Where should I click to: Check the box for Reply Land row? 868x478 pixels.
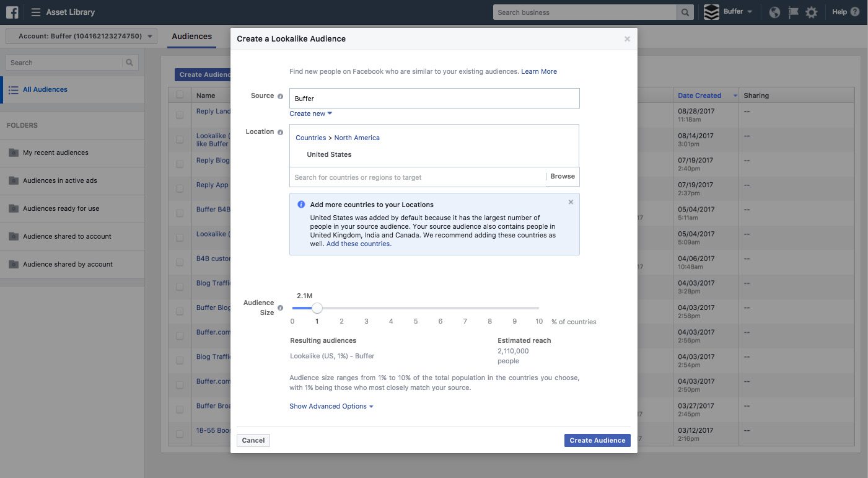[x=180, y=115]
